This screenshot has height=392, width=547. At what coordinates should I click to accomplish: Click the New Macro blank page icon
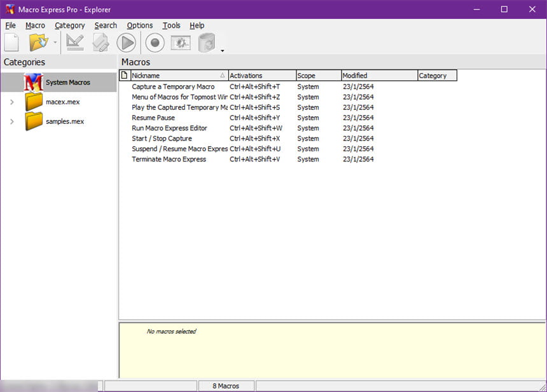click(11, 43)
